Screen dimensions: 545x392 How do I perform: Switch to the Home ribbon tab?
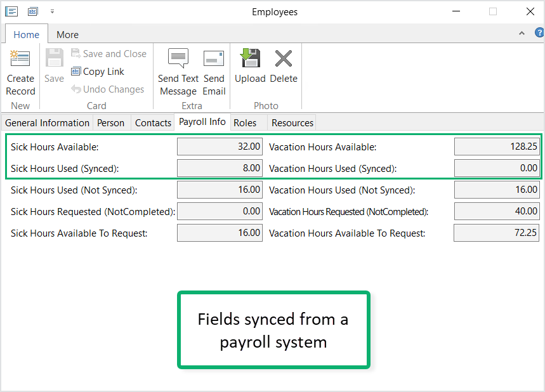pyautogui.click(x=27, y=34)
